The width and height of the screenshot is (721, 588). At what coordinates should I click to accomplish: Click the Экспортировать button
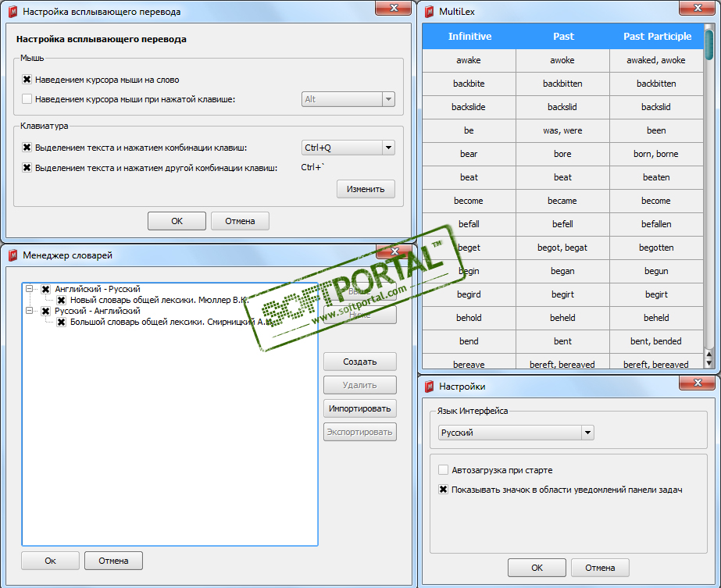[x=359, y=432]
